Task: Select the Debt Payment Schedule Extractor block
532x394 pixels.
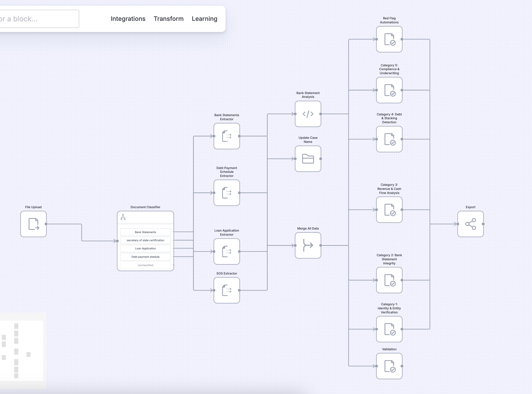Action: (227, 193)
